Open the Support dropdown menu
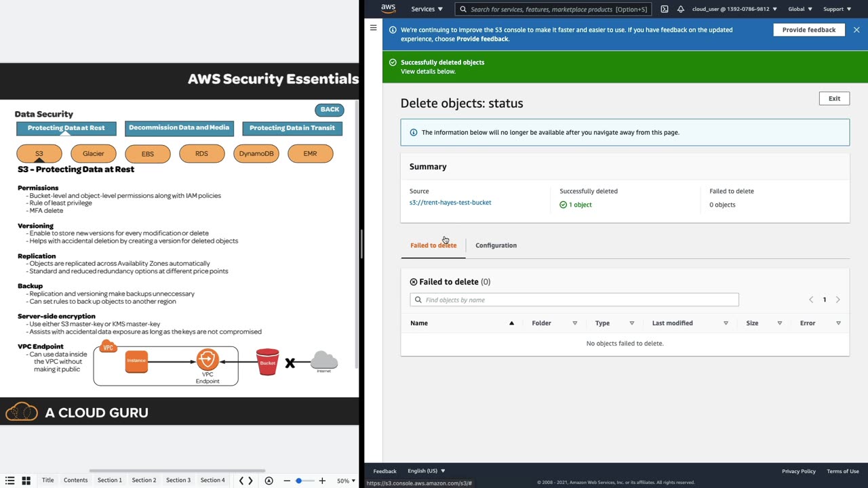Image resolution: width=868 pixels, height=488 pixels. pyautogui.click(x=837, y=9)
